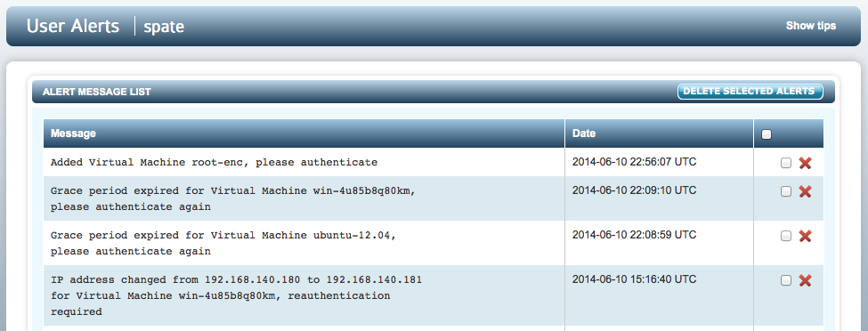
Task: Check the select-all checkbox in the table header
Action: point(767,134)
